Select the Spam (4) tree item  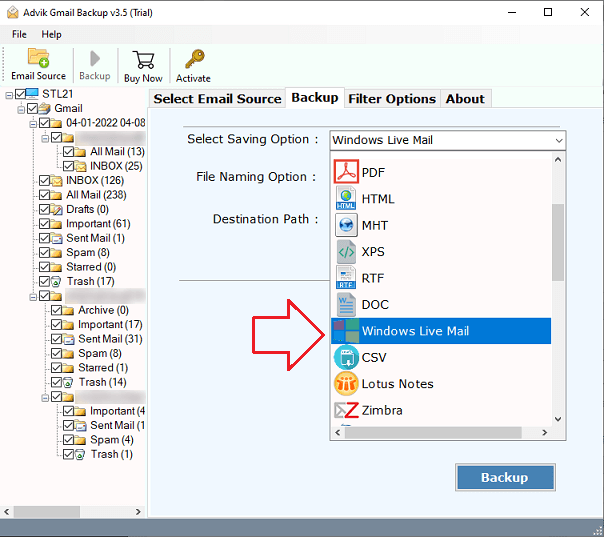(x=112, y=440)
